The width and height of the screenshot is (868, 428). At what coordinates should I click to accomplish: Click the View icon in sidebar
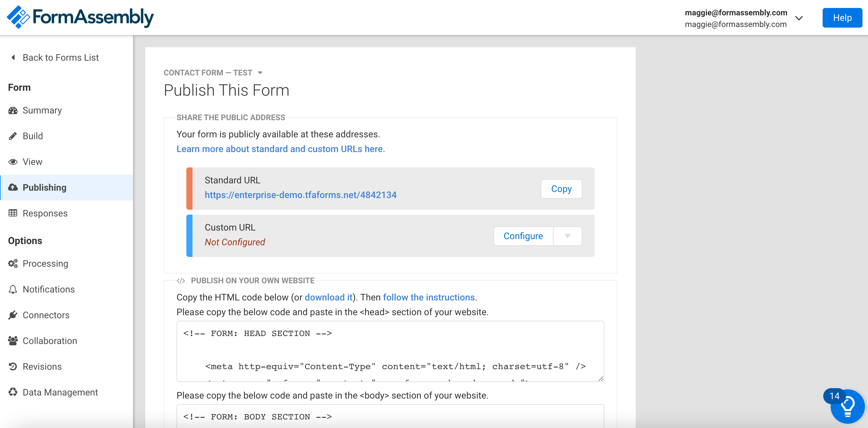12,162
